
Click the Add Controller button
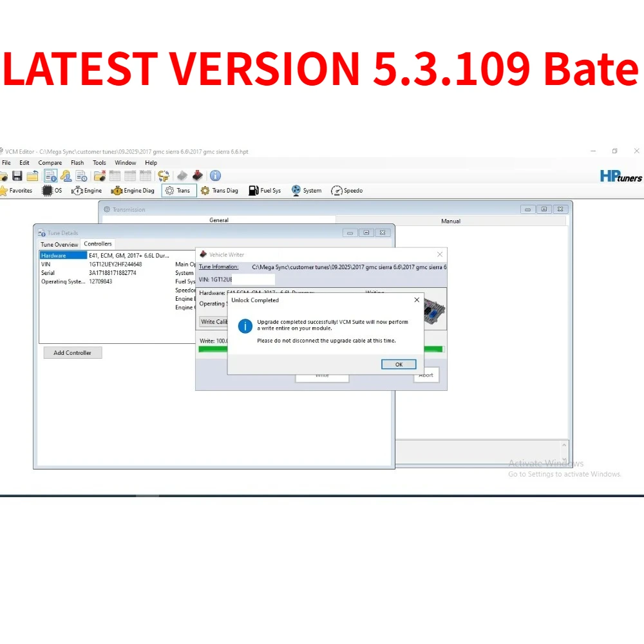pyautogui.click(x=72, y=353)
